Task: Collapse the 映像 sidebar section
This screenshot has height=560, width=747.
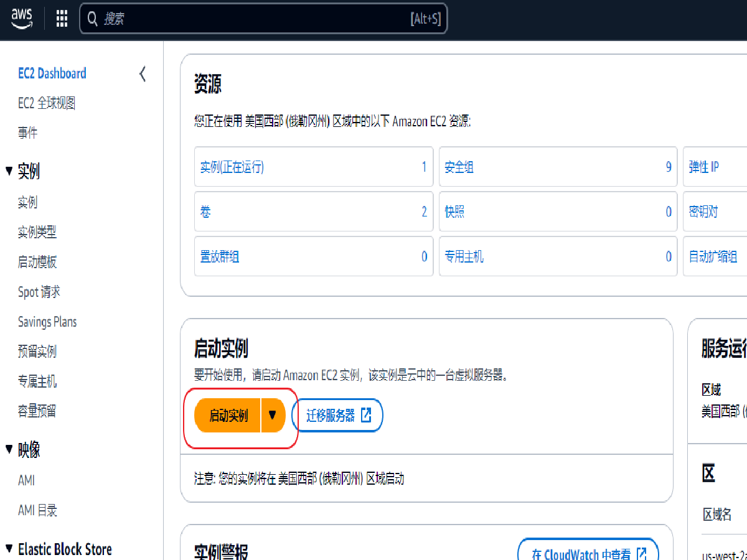Action: (9, 449)
